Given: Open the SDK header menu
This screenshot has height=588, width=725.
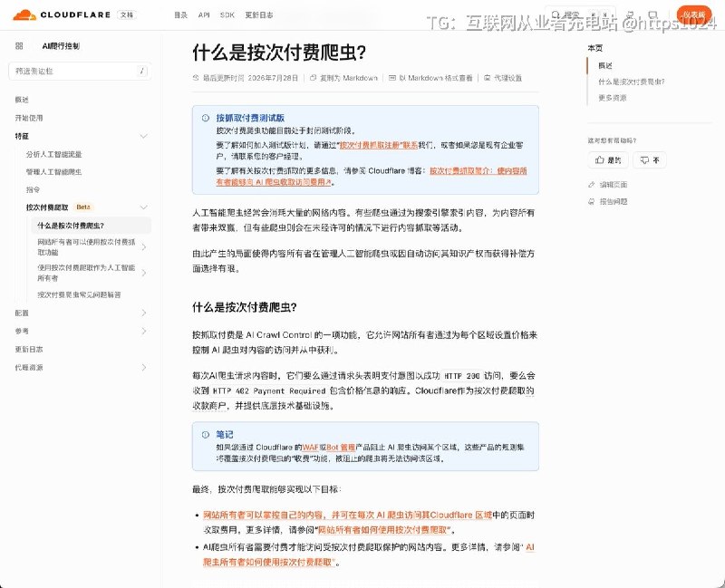Looking at the screenshot, I should pyautogui.click(x=227, y=14).
